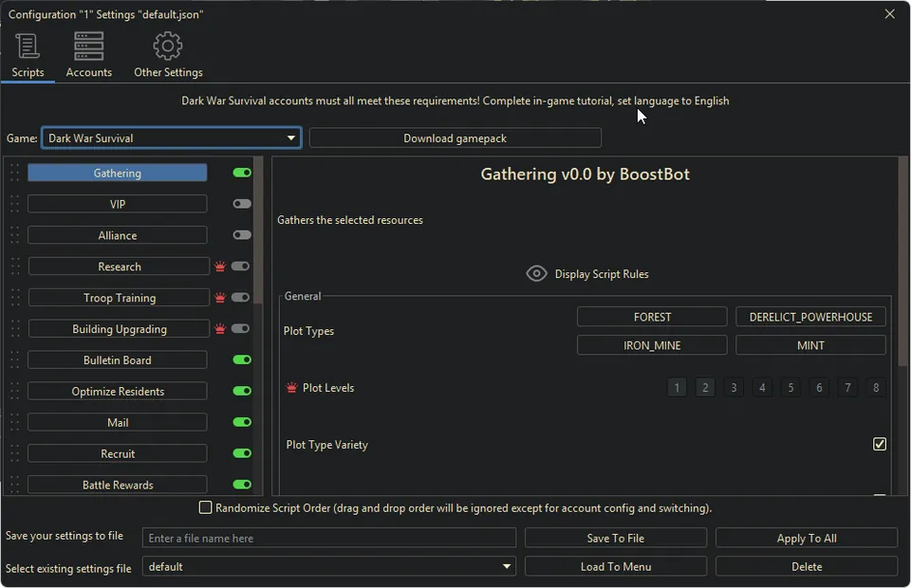The height and width of the screenshot is (588, 911).
Task: Grab the drag handle for Gathering script
Action: (14, 173)
